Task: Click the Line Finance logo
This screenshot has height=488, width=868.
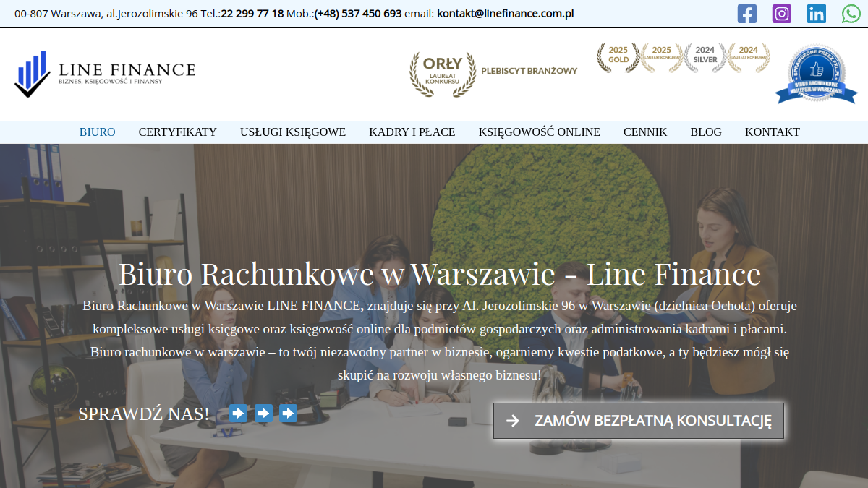Action: tap(105, 74)
